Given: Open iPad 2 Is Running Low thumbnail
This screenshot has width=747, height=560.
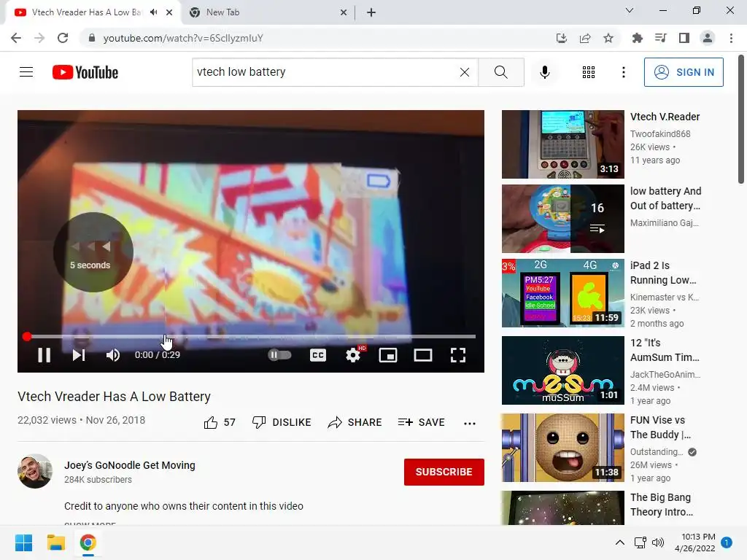Looking at the screenshot, I should coord(562,293).
